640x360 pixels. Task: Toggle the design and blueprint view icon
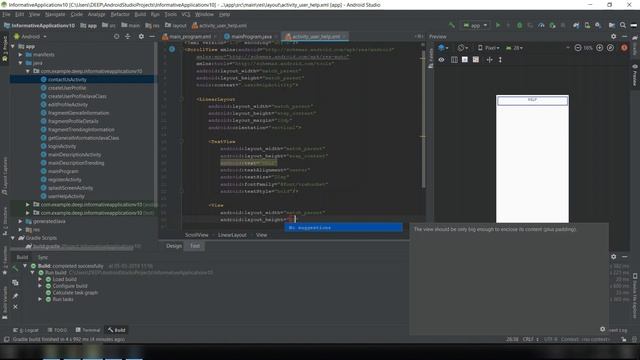[476, 60]
